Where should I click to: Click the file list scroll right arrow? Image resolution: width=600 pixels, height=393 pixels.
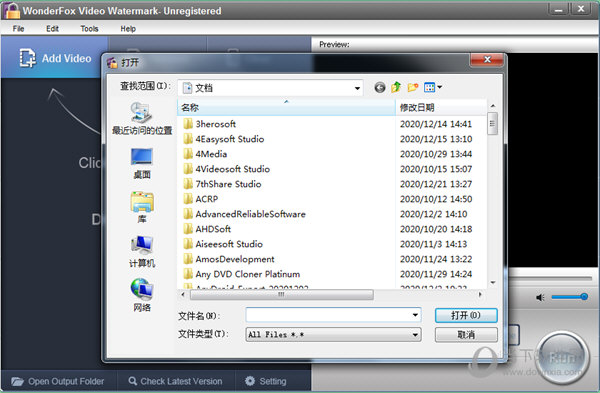(x=480, y=295)
